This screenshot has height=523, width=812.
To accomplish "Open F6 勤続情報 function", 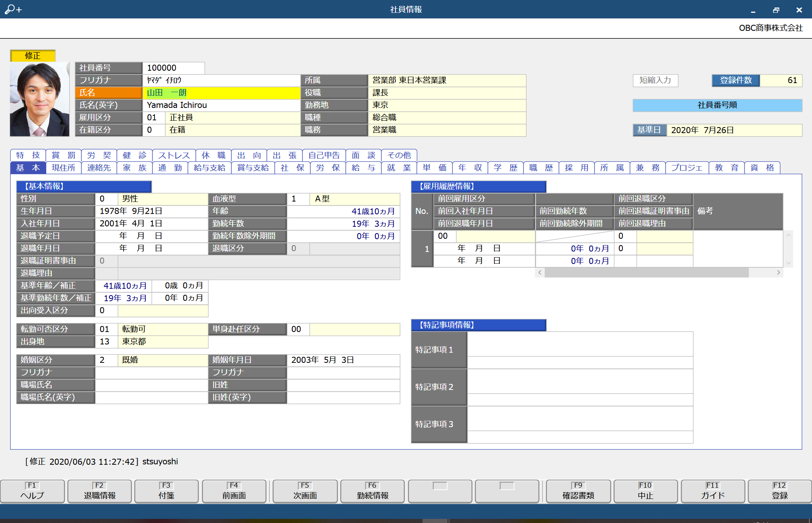I will pos(372,491).
